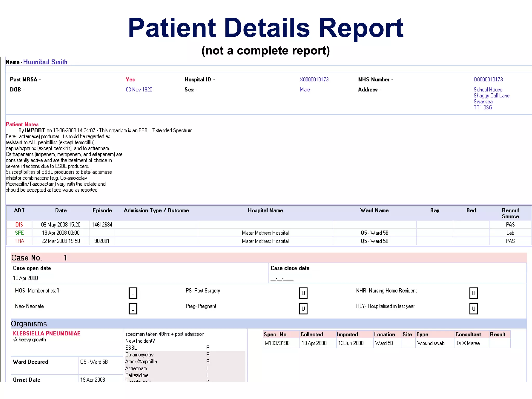This screenshot has width=532, height=399.
Task: Click date 09 May 2008 15:20
Action: pyautogui.click(x=61, y=224)
